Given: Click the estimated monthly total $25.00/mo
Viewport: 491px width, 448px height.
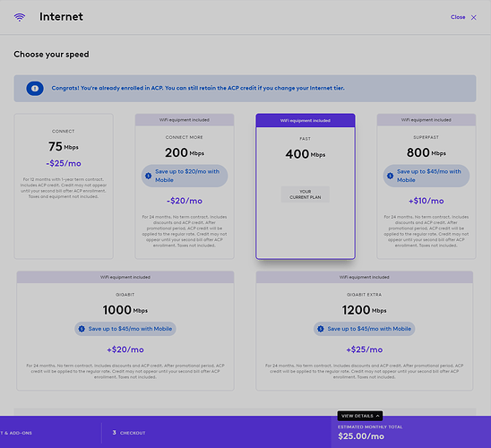Looking at the screenshot, I should [361, 436].
